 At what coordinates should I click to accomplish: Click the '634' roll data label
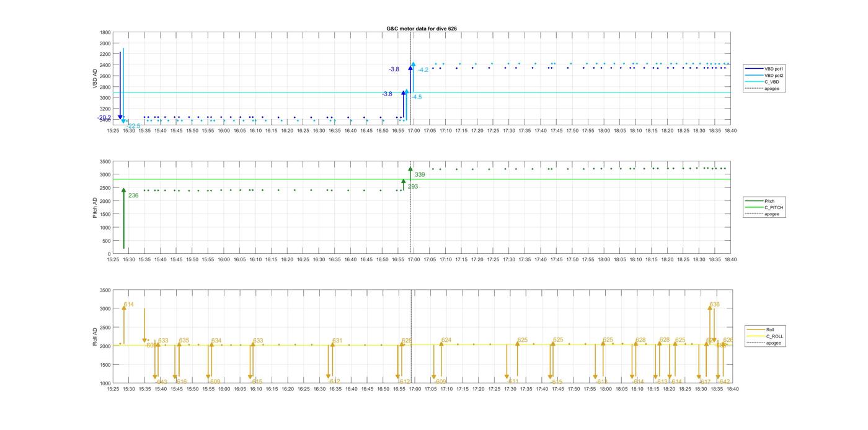[x=216, y=341]
